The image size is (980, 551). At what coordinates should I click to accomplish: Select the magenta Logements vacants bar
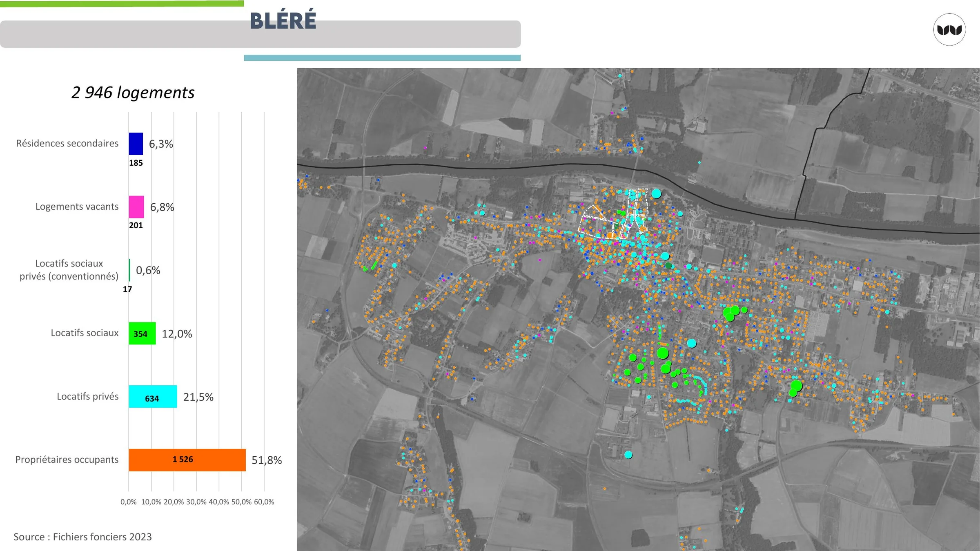point(136,207)
